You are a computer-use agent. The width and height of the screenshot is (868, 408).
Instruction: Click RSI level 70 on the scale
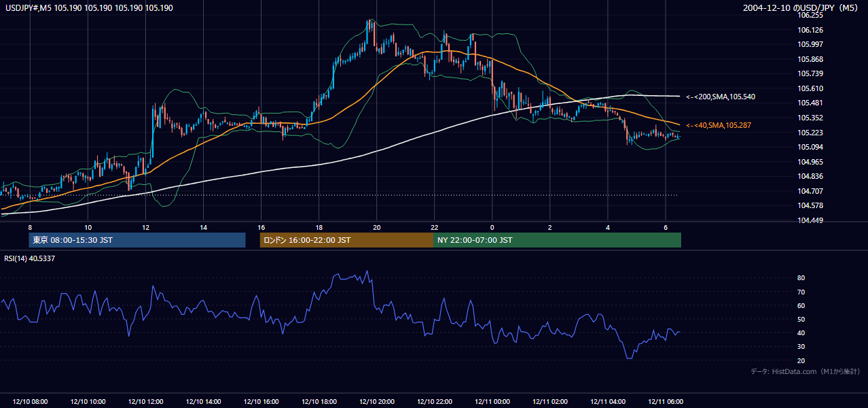801,292
